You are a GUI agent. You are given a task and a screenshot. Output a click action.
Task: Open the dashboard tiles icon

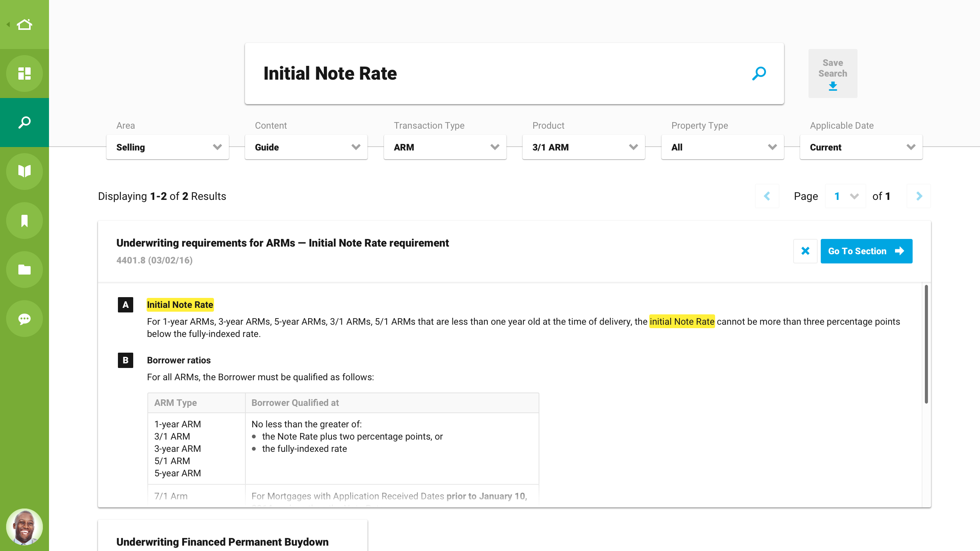tap(24, 74)
